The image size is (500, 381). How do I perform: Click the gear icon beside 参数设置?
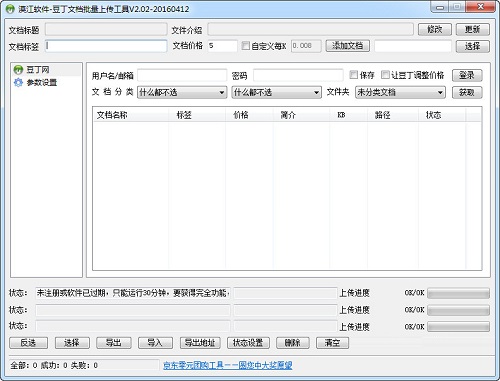pyautogui.click(x=18, y=82)
